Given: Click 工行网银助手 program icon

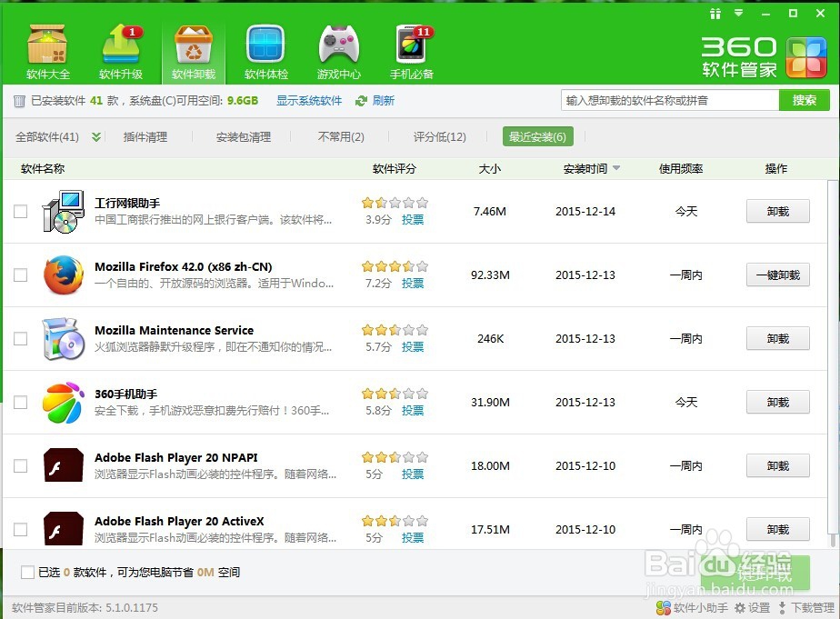Looking at the screenshot, I should [x=64, y=212].
